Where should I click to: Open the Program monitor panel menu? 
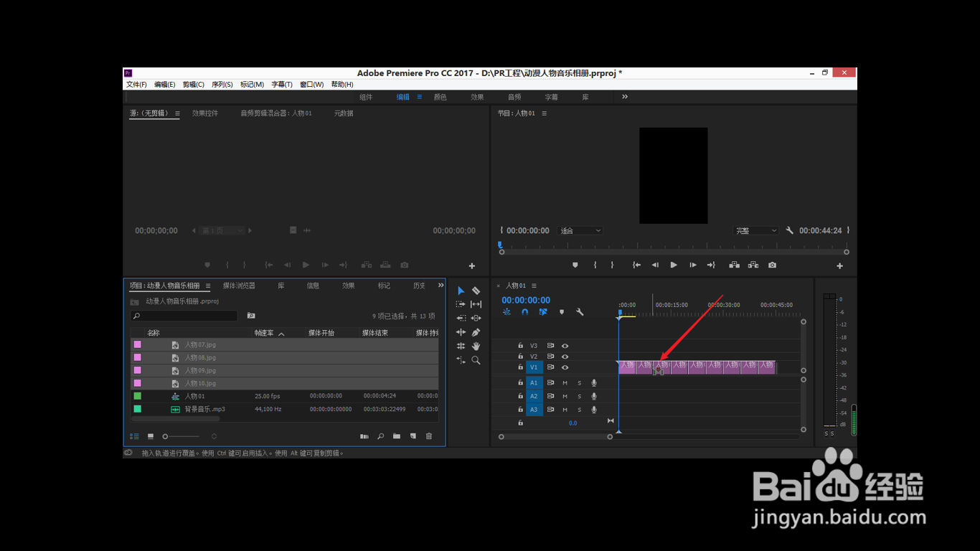coord(544,113)
